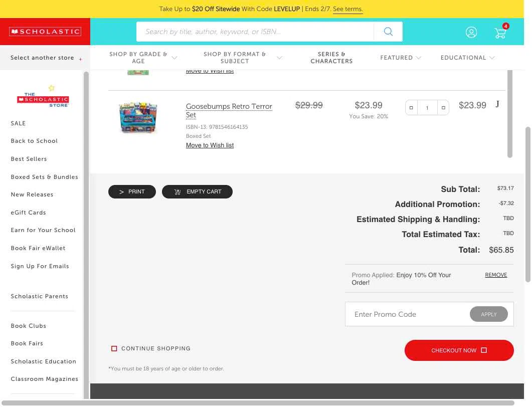
Task: Open Classroom Magazines link
Action: pos(45,379)
